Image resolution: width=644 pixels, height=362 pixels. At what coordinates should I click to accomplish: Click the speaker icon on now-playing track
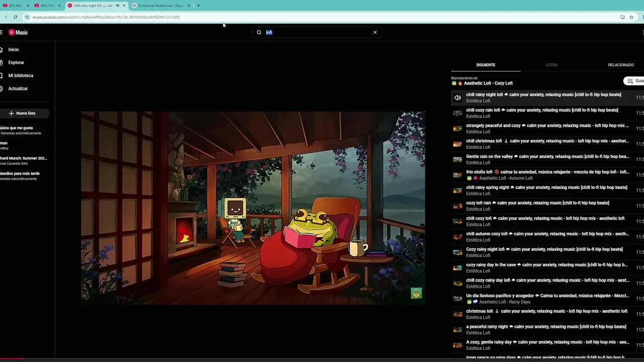click(x=457, y=98)
